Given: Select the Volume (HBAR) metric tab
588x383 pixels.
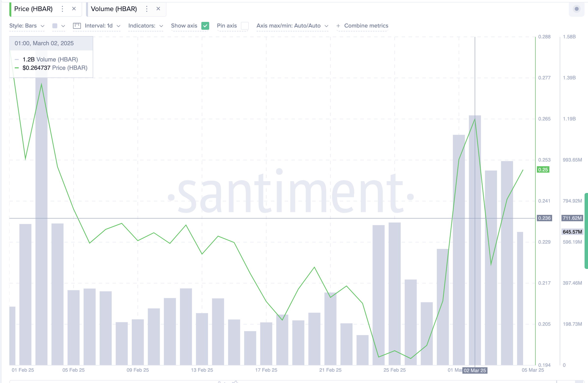Looking at the screenshot, I should (114, 9).
